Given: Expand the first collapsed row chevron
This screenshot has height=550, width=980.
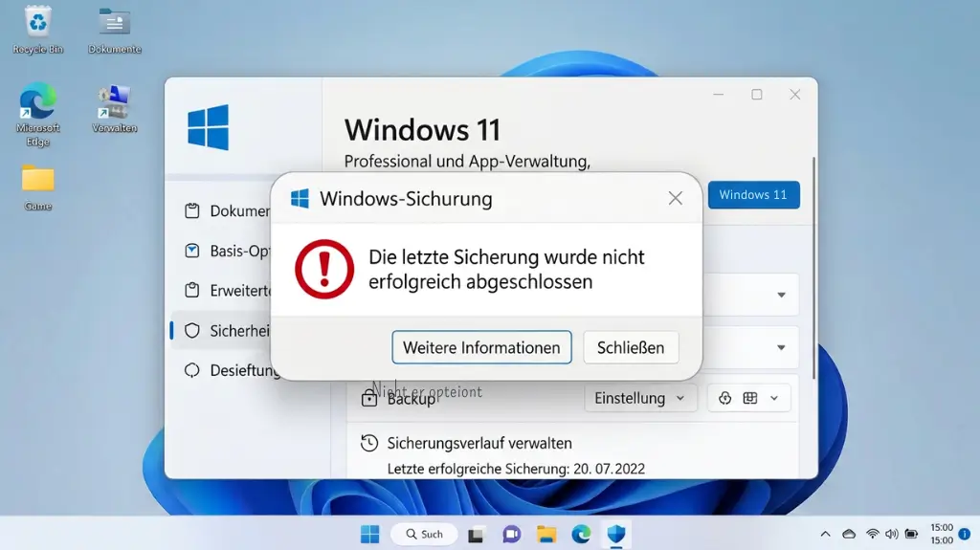Looking at the screenshot, I should [781, 295].
